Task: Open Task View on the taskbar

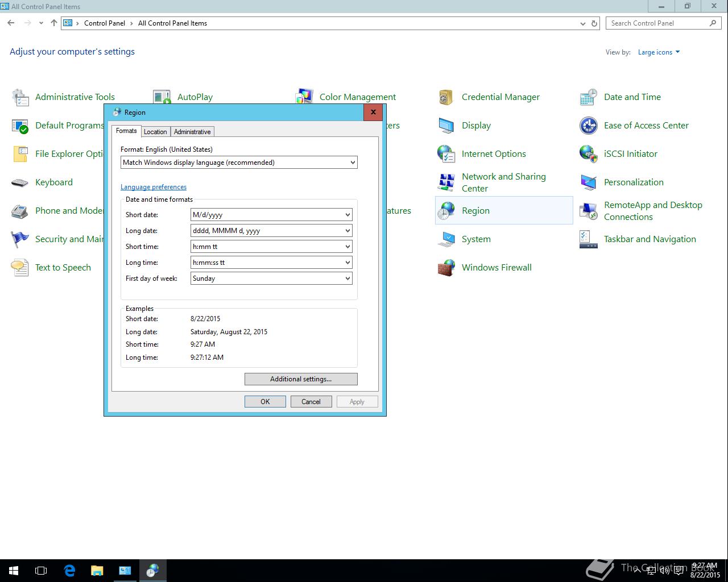Action: 41,571
